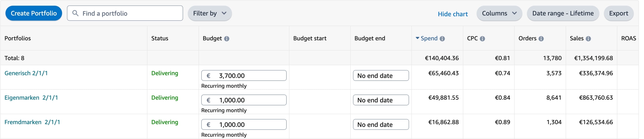Click the search magnifier icon

click(x=75, y=13)
